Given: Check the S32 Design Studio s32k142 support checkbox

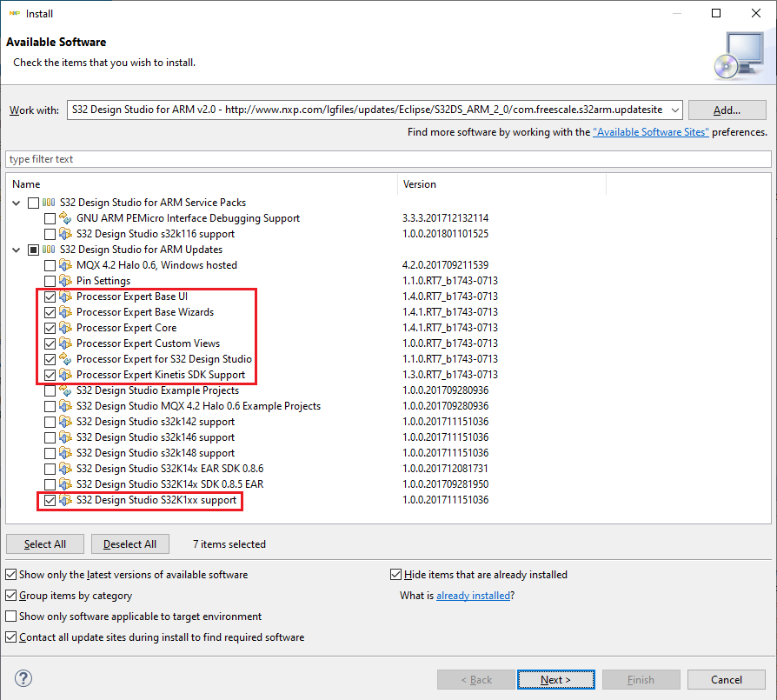Looking at the screenshot, I should 50,422.
